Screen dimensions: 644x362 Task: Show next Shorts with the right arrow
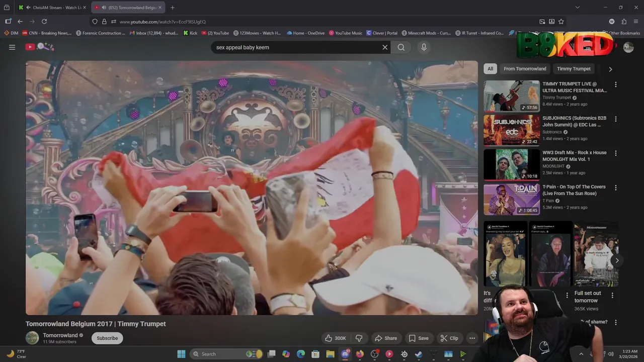pos(617,260)
